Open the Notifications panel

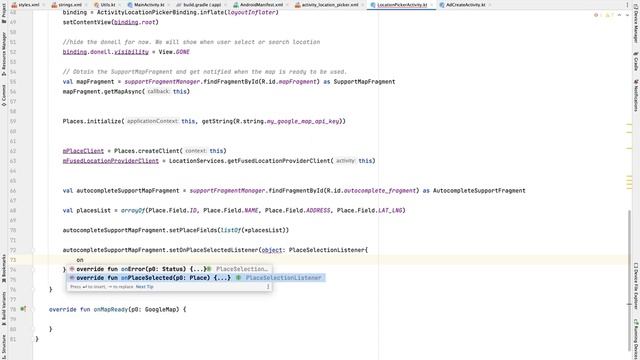pyautogui.click(x=636, y=96)
